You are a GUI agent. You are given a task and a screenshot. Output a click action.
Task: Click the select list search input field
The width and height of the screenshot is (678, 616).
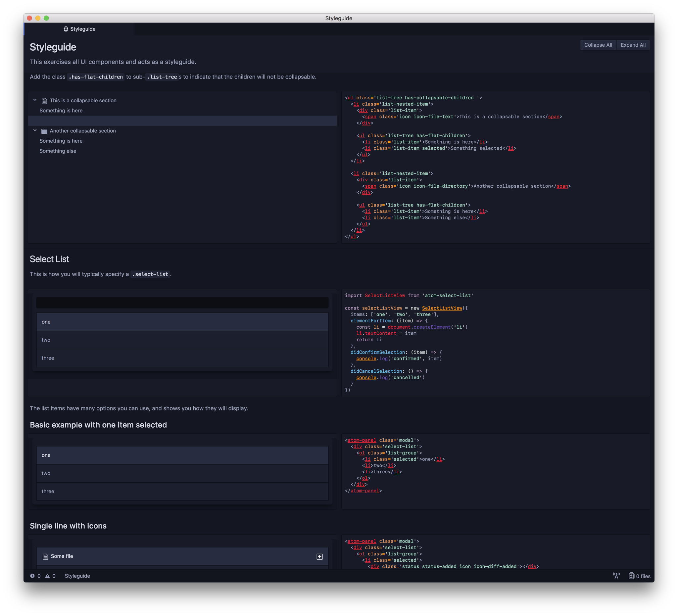click(x=182, y=303)
